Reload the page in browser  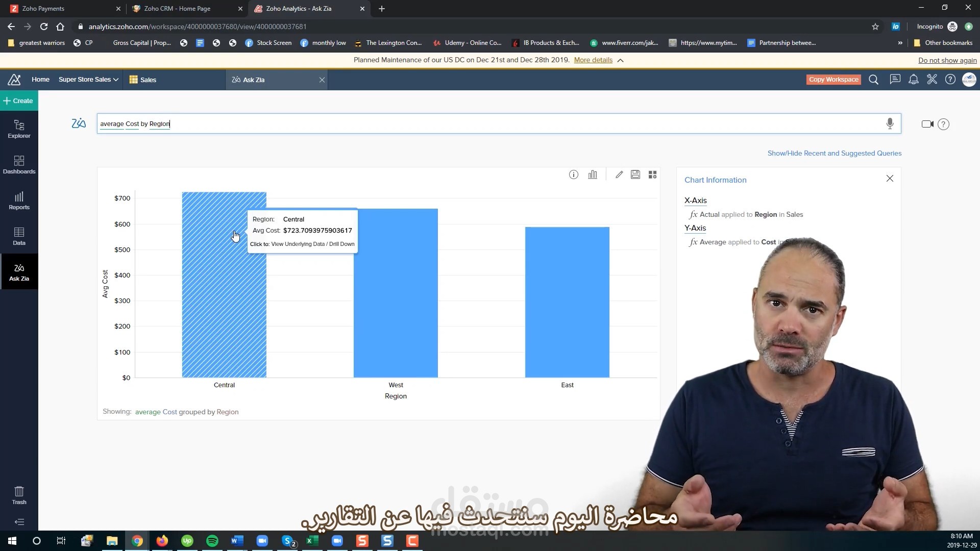click(44, 27)
